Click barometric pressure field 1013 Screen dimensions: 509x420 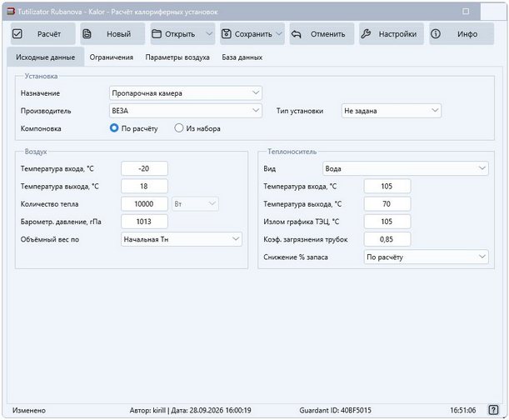pyautogui.click(x=144, y=222)
